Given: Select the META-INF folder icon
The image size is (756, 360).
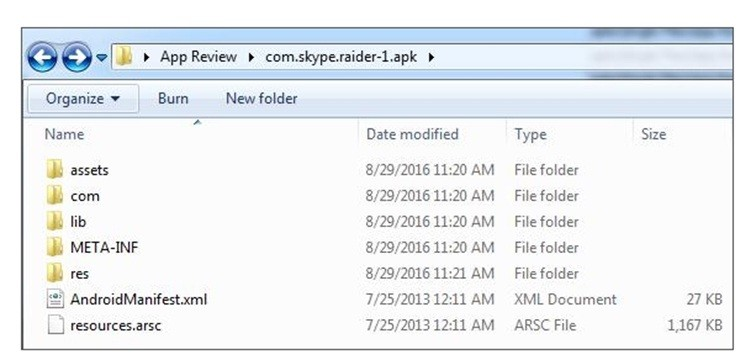Looking at the screenshot, I should click(55, 247).
